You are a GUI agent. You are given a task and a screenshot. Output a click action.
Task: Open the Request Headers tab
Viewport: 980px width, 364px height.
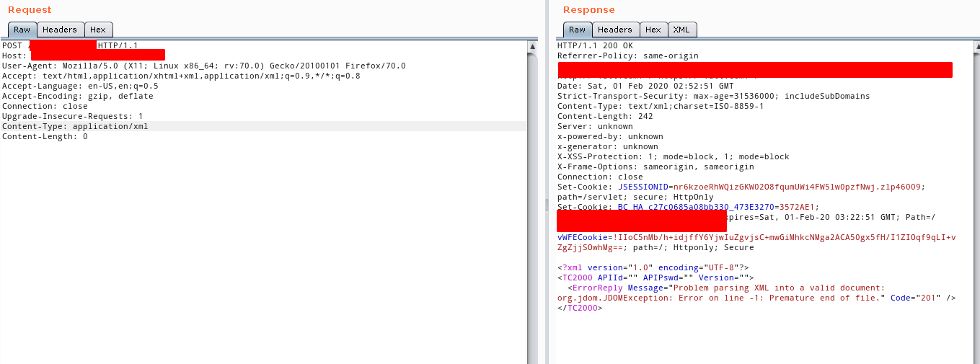[x=60, y=30]
